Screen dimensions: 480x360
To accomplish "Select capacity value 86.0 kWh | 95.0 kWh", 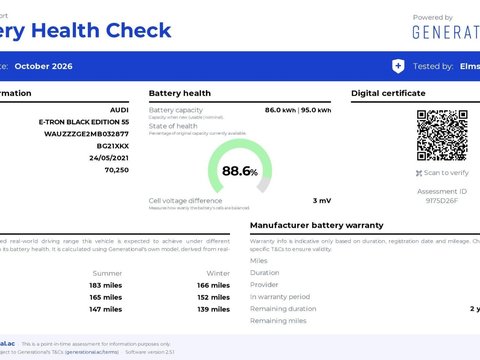I will click(x=298, y=110).
